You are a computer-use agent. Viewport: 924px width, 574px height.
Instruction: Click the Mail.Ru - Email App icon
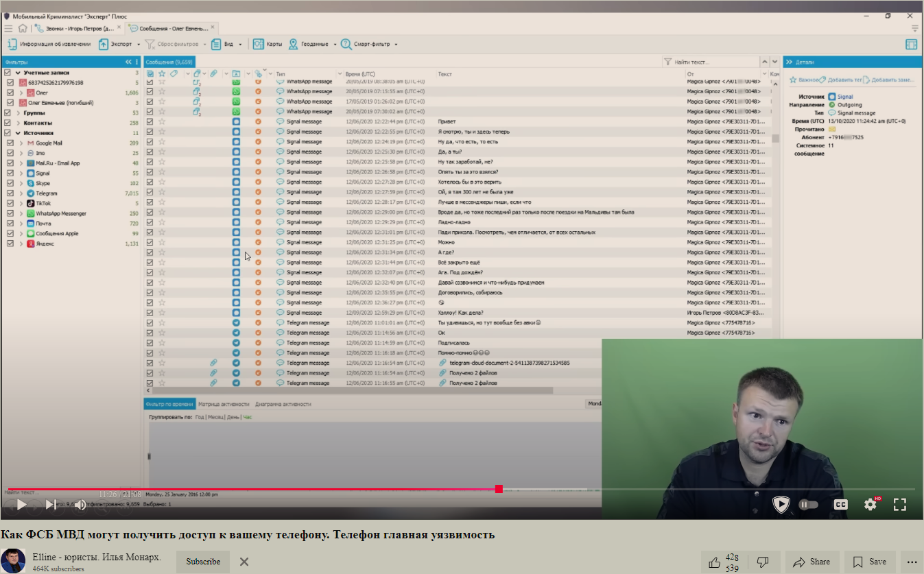[x=31, y=163]
